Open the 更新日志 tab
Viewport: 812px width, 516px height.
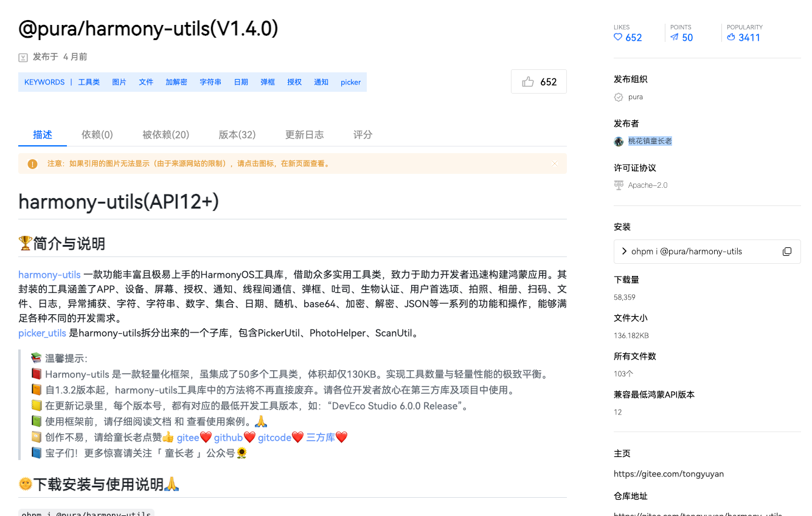click(x=304, y=134)
